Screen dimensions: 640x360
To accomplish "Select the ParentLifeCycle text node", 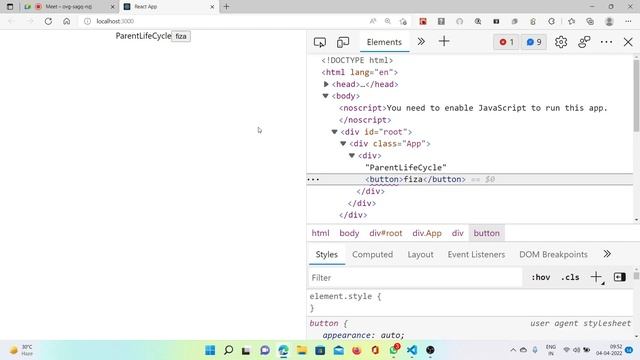I will click(406, 167).
